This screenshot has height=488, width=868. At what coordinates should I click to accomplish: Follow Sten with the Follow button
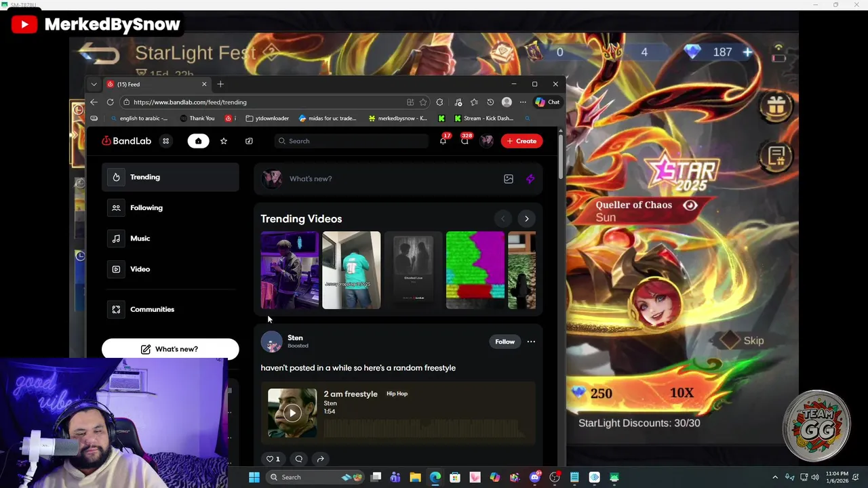pyautogui.click(x=505, y=342)
